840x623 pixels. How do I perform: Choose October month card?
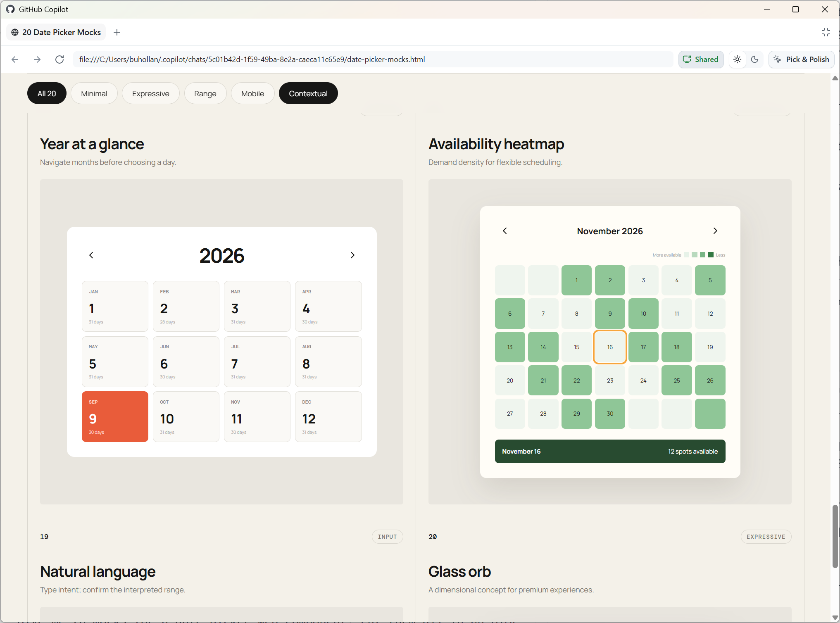click(186, 416)
